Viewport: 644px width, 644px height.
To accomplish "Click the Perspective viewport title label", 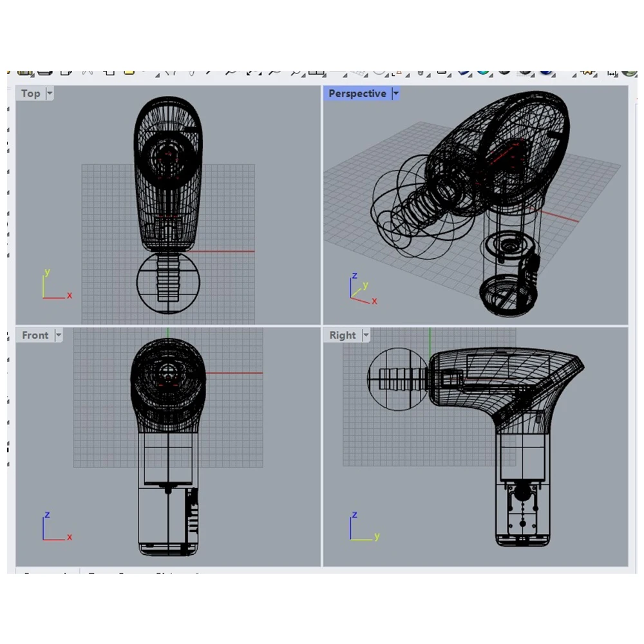I will click(357, 93).
